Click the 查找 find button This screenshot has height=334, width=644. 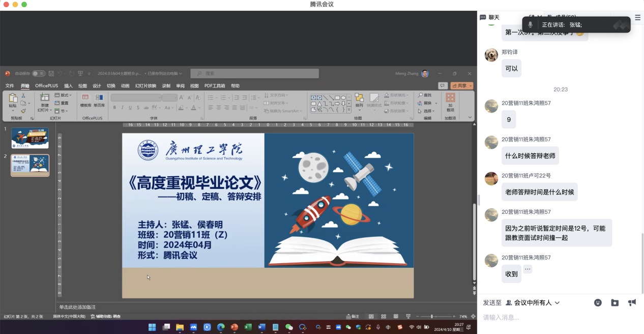click(x=424, y=95)
